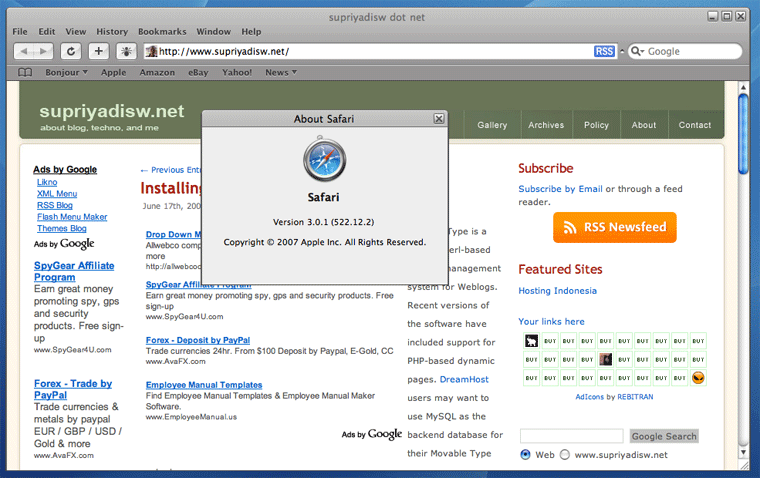This screenshot has width=760, height=478.
Task: Focus the site search text field
Action: click(571, 436)
